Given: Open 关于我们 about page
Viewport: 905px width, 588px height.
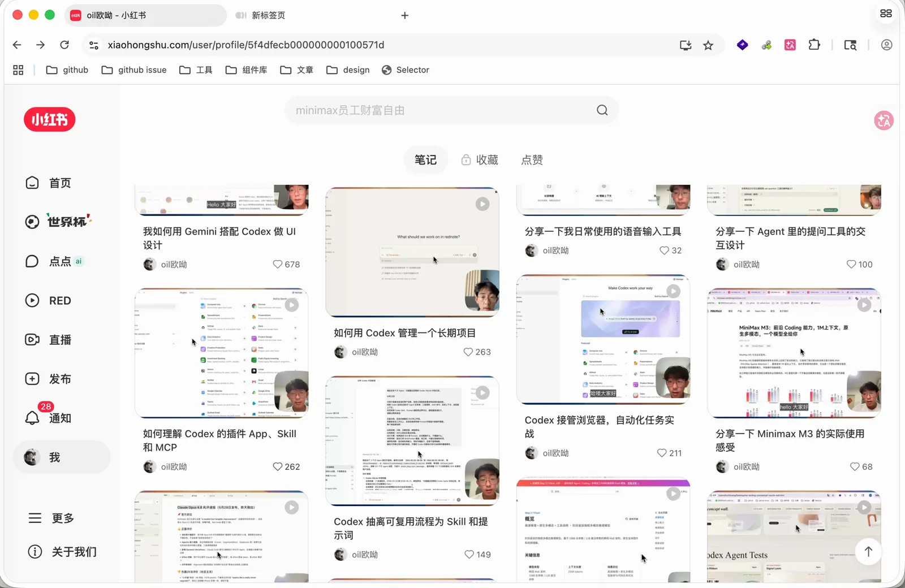Looking at the screenshot, I should point(61,551).
